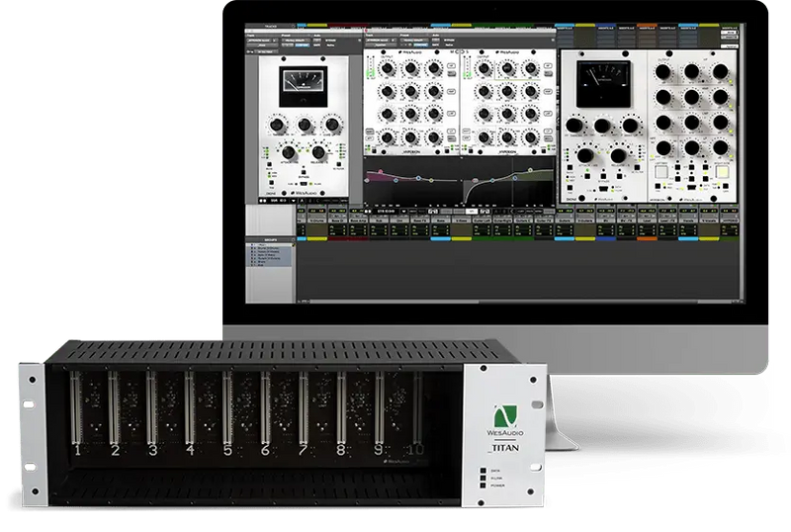Click the Left/Mid square button on the large Hyperion
This screenshot has width=791, height=532.
(661, 172)
